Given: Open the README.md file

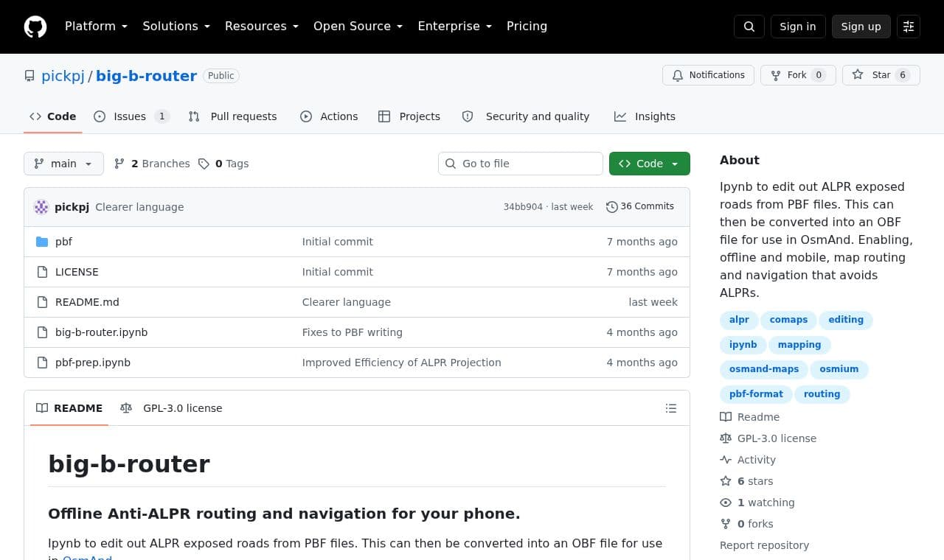Looking at the screenshot, I should [x=87, y=302].
